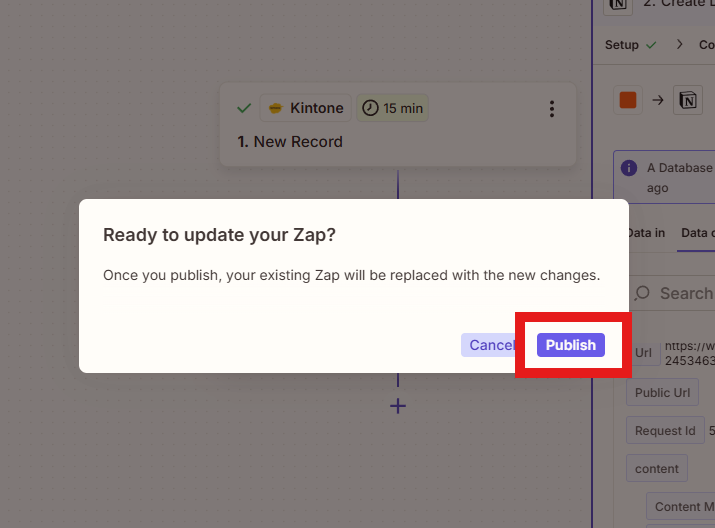Click the Publish button
This screenshot has height=528, width=715.
(x=570, y=345)
